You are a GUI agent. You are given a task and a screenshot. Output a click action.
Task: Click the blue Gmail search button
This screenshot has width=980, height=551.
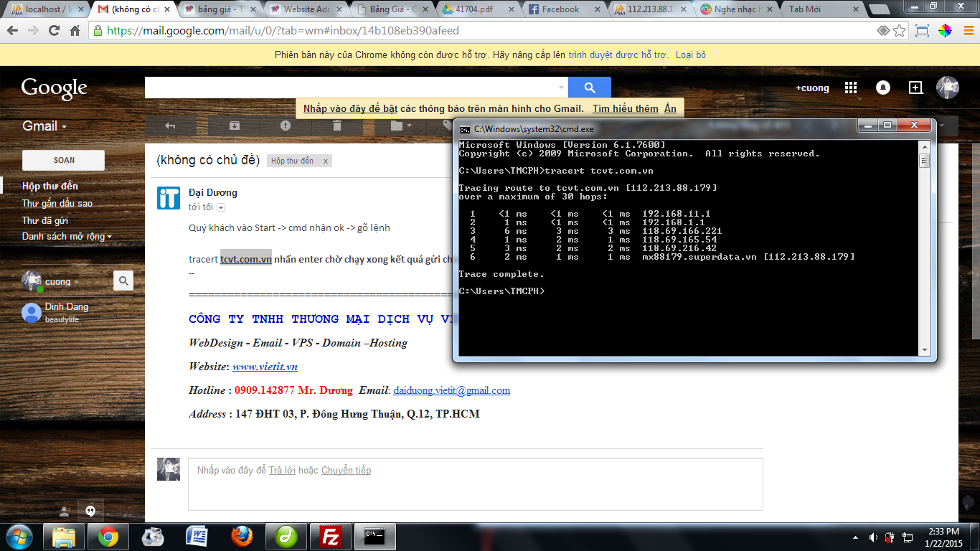point(590,88)
